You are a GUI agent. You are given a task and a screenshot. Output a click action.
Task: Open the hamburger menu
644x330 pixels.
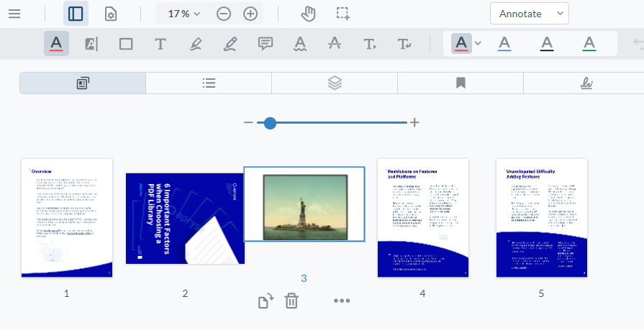coord(14,14)
